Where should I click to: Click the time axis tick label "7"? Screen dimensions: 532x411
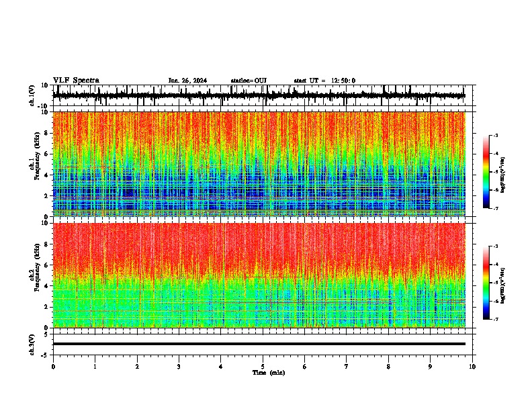tap(347, 367)
